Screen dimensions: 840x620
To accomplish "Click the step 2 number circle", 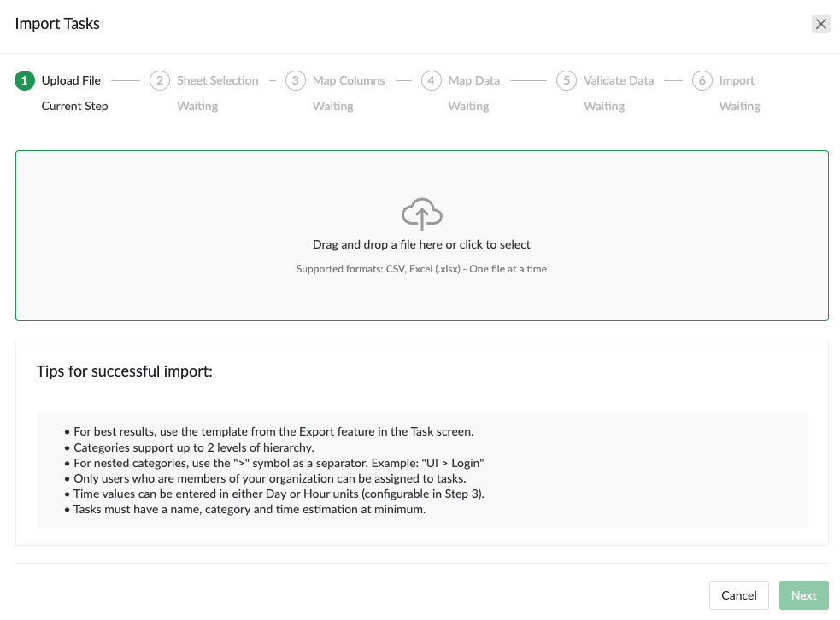I will coord(159,80).
